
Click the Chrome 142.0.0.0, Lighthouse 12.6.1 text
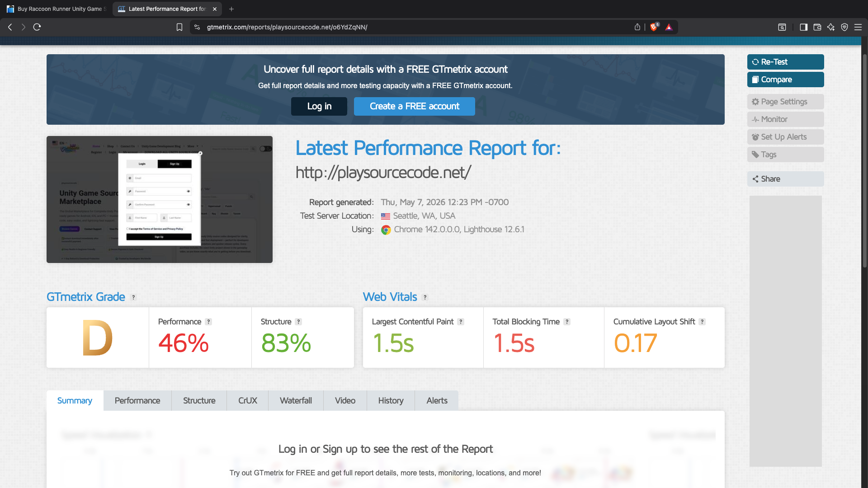click(459, 230)
